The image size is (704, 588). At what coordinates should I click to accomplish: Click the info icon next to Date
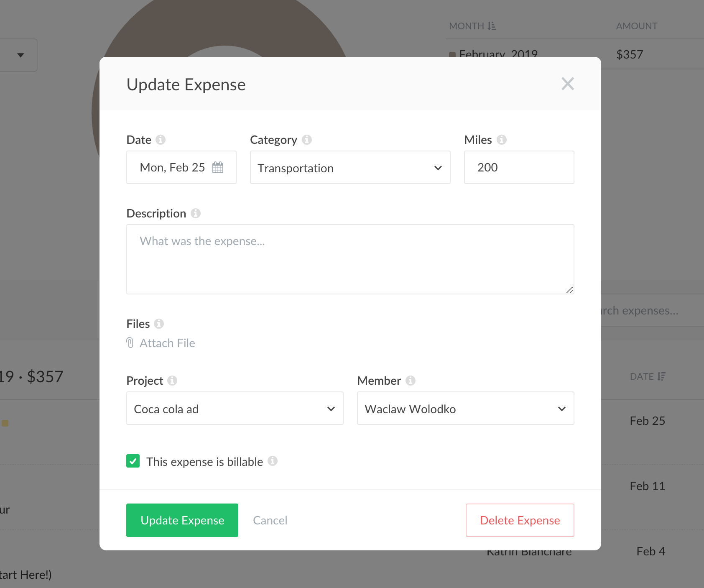[x=161, y=140]
